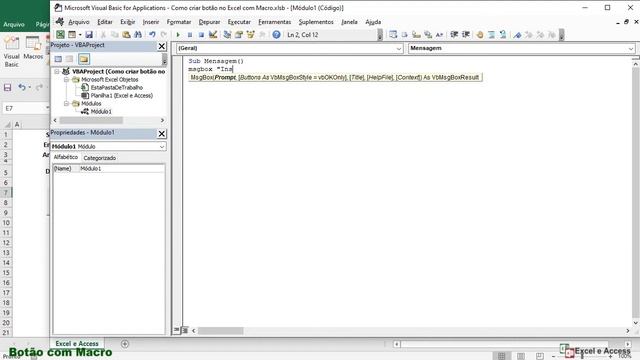Click the Reset (stop) toolbar icon
Viewport: 640px width, 360px height.
click(x=201, y=35)
